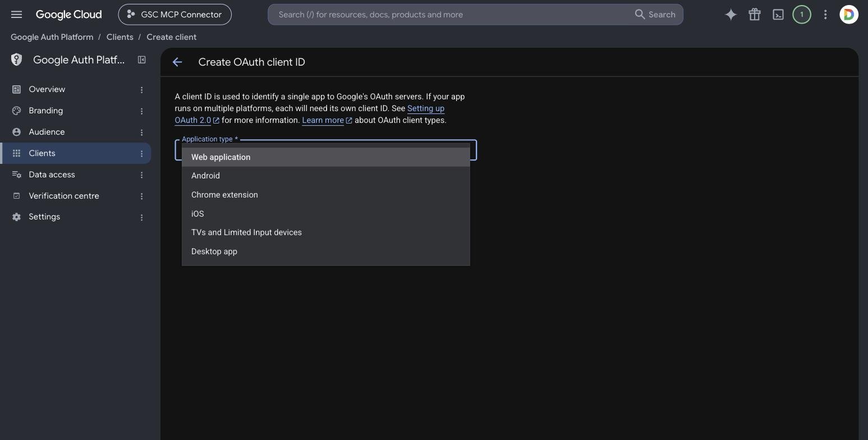Open the main navigation hamburger menu
The image size is (868, 440).
click(16, 15)
